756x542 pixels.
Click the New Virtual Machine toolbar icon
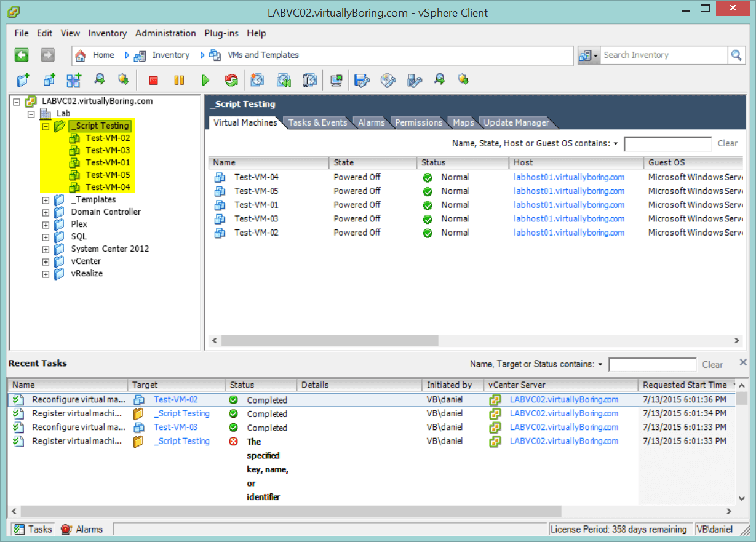click(x=49, y=80)
